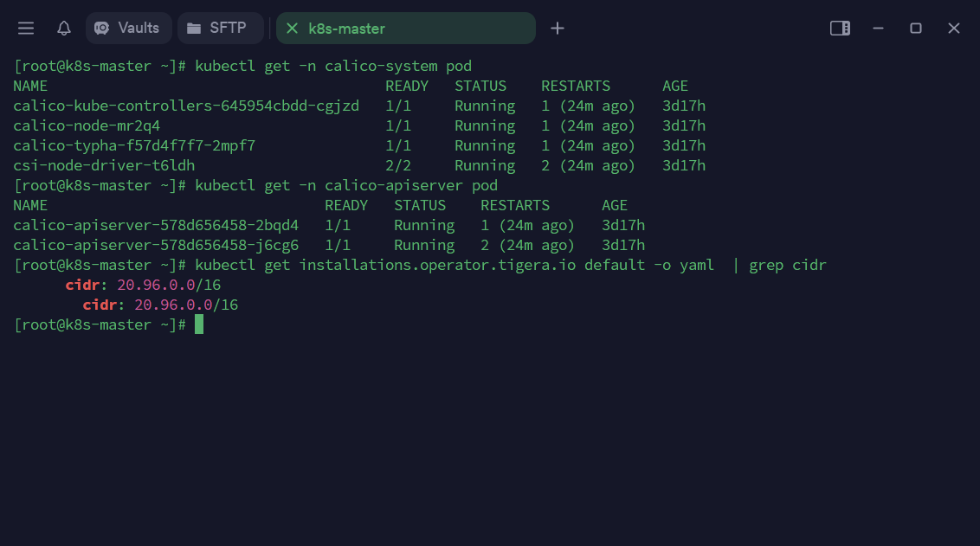The width and height of the screenshot is (980, 546).
Task: Open the SFTP file browser
Action: 220,29
